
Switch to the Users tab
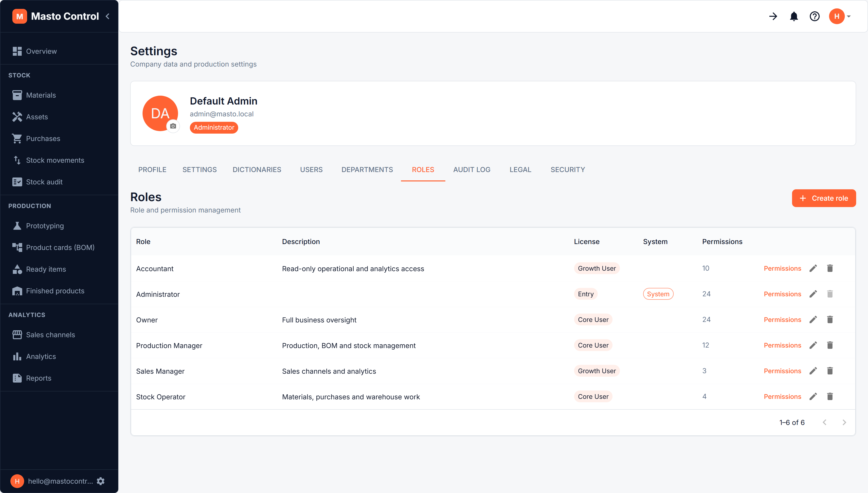coord(311,170)
